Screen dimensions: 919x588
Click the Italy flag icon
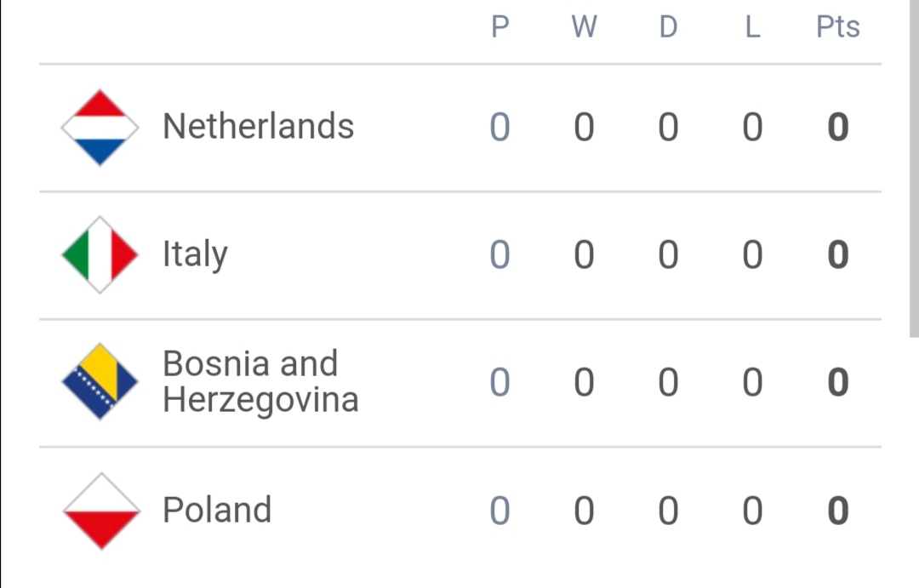[100, 254]
